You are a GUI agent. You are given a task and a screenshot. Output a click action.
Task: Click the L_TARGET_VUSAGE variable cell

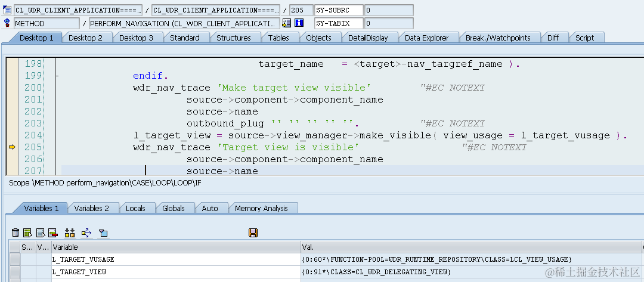176,259
